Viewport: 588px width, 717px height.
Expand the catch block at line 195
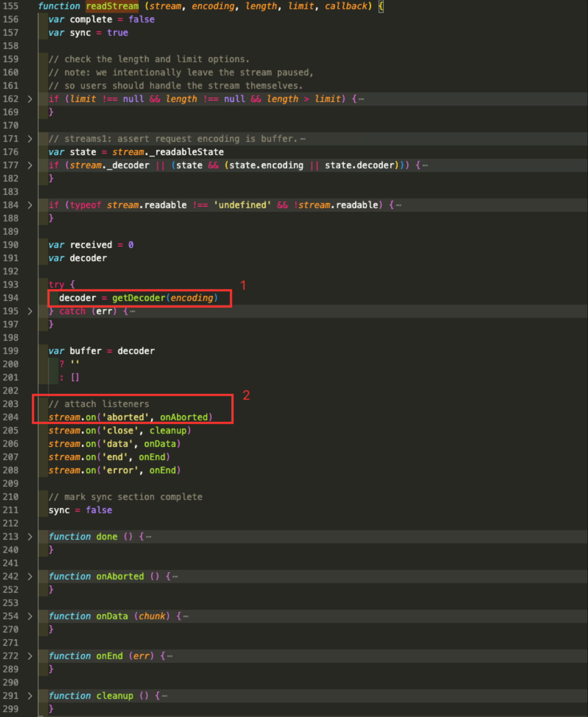pyautogui.click(x=30, y=311)
